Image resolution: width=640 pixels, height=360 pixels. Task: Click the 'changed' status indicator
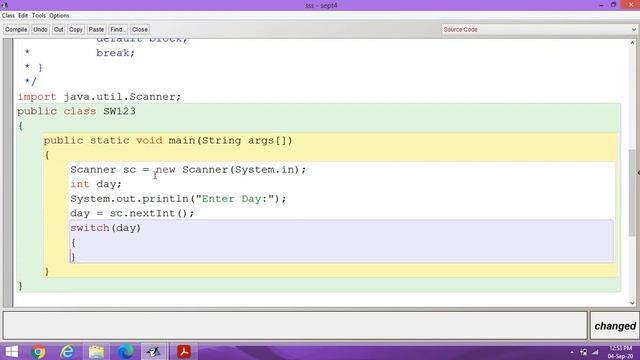coord(615,326)
